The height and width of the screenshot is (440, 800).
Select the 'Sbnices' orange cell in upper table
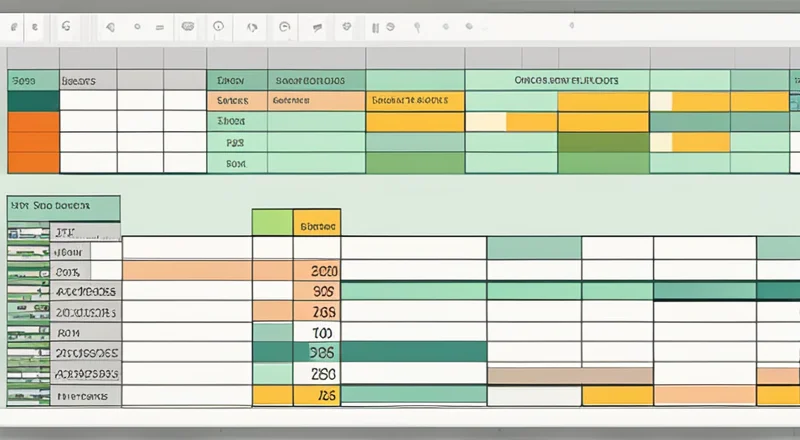point(236,101)
